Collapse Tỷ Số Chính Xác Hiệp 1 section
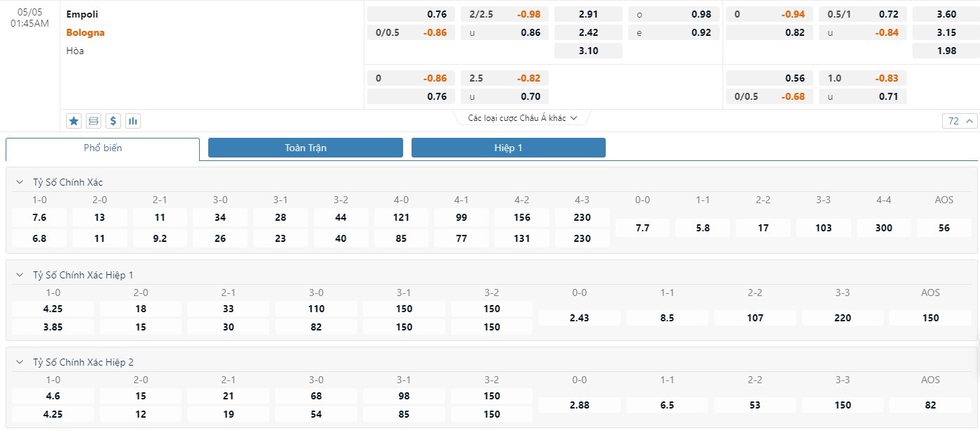This screenshot has height=431, width=980. pos(20,275)
